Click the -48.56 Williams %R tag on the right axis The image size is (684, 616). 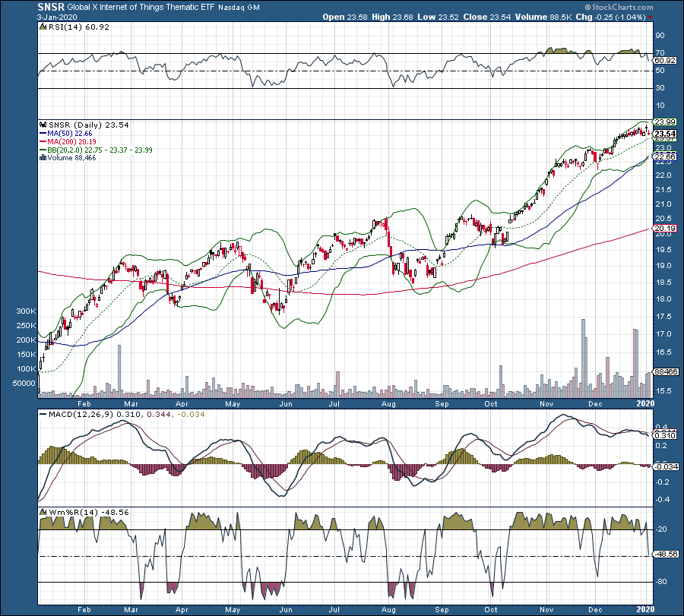(667, 554)
